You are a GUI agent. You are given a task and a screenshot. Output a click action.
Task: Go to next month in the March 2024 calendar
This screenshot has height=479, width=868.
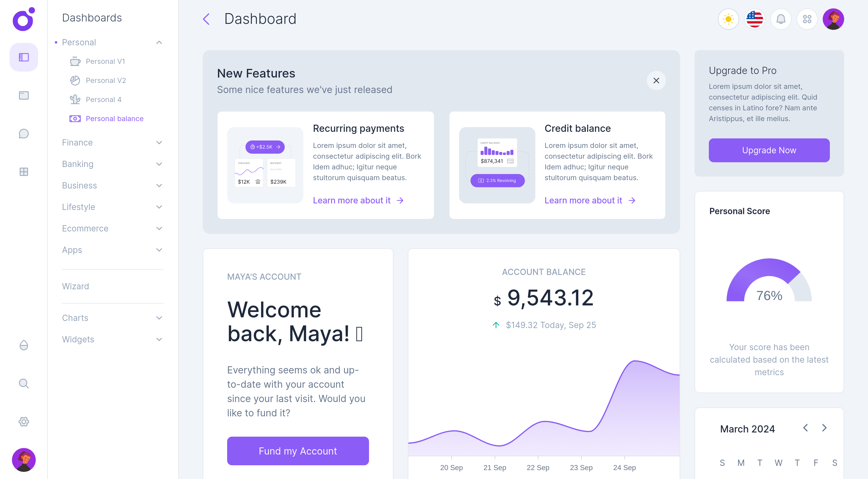click(x=824, y=428)
